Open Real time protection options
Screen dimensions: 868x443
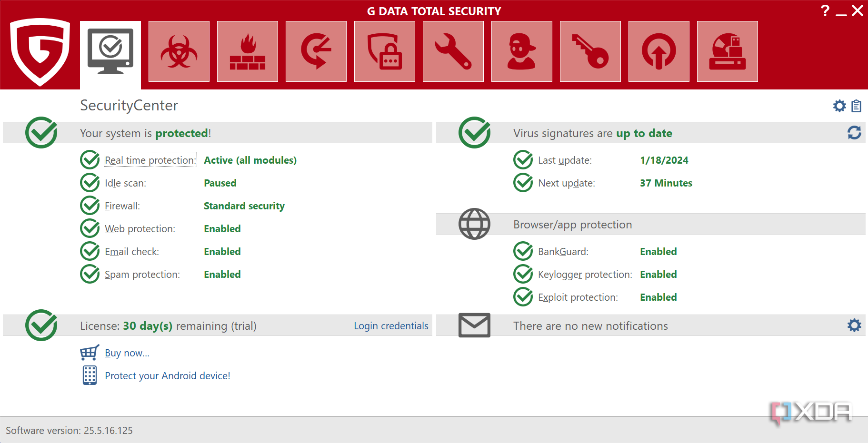click(x=150, y=160)
